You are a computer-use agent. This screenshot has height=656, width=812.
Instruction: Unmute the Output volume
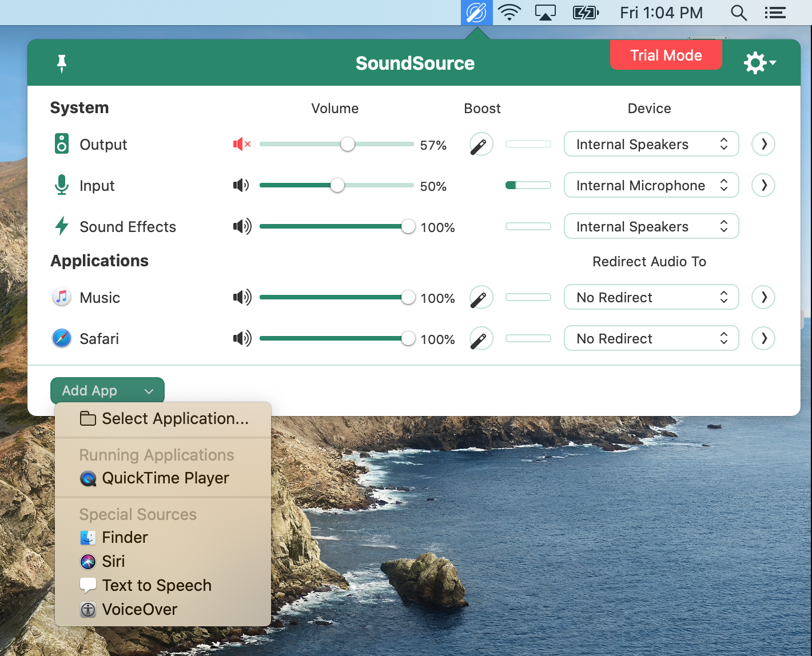pos(242,144)
